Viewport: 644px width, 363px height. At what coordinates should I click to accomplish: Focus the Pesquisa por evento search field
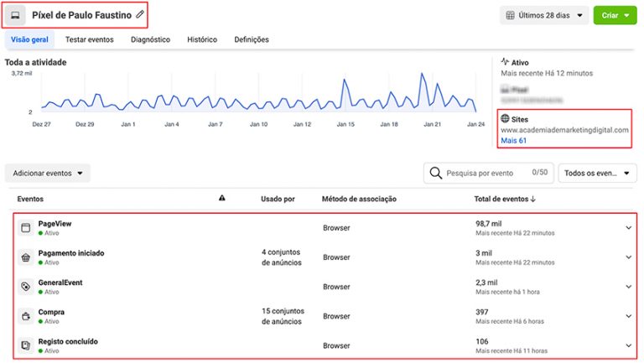(488, 174)
